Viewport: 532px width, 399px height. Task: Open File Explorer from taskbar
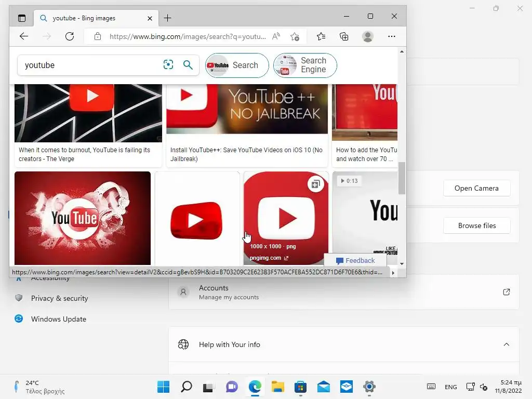[277, 387]
